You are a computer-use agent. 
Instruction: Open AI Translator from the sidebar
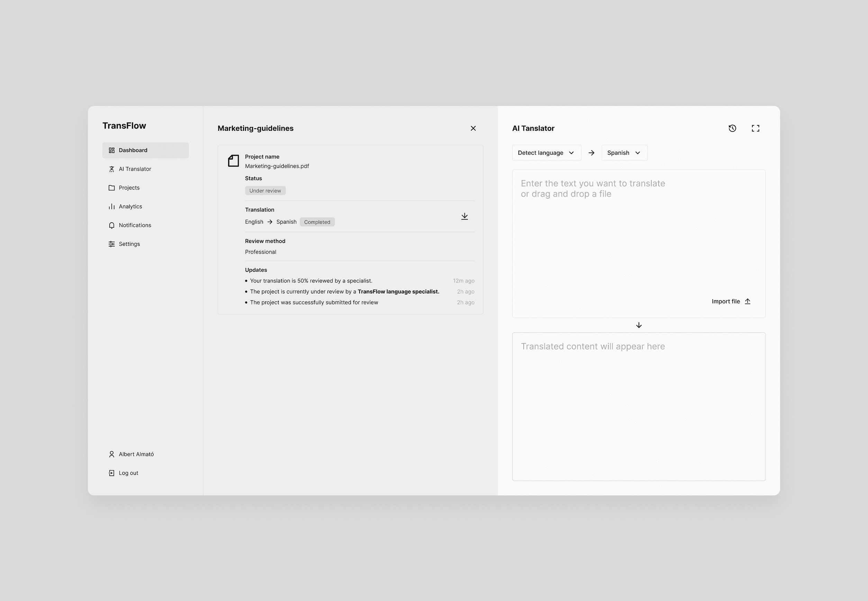coord(135,169)
